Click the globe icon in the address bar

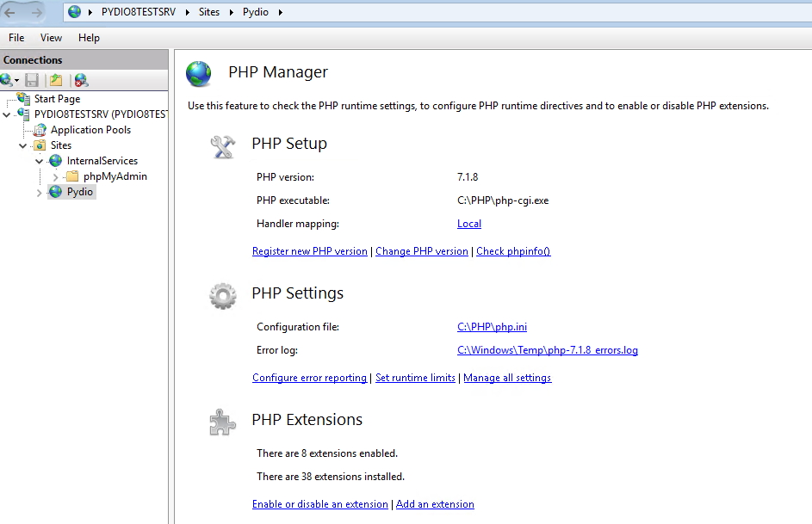tap(75, 12)
